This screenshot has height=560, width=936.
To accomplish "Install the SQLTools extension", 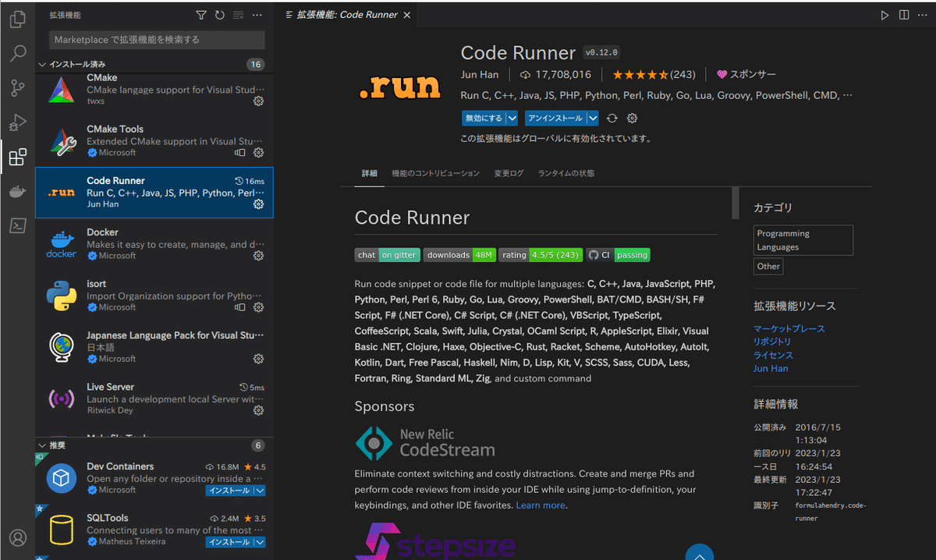I will (x=230, y=542).
